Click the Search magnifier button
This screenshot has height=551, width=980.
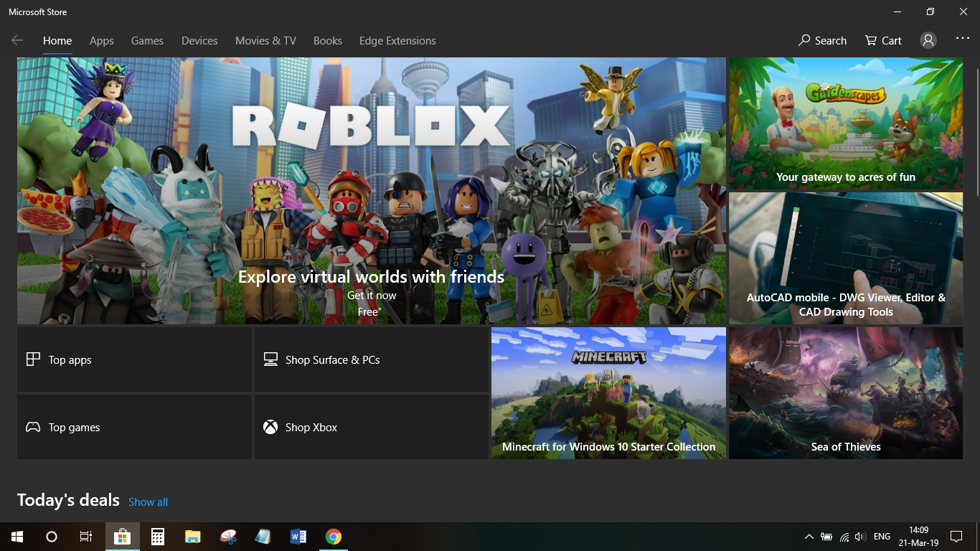tap(823, 41)
